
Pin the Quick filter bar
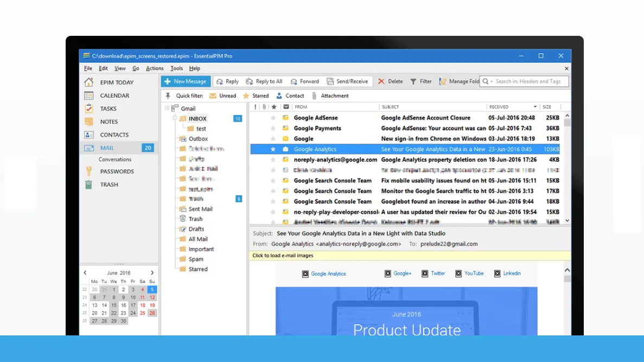(x=168, y=96)
